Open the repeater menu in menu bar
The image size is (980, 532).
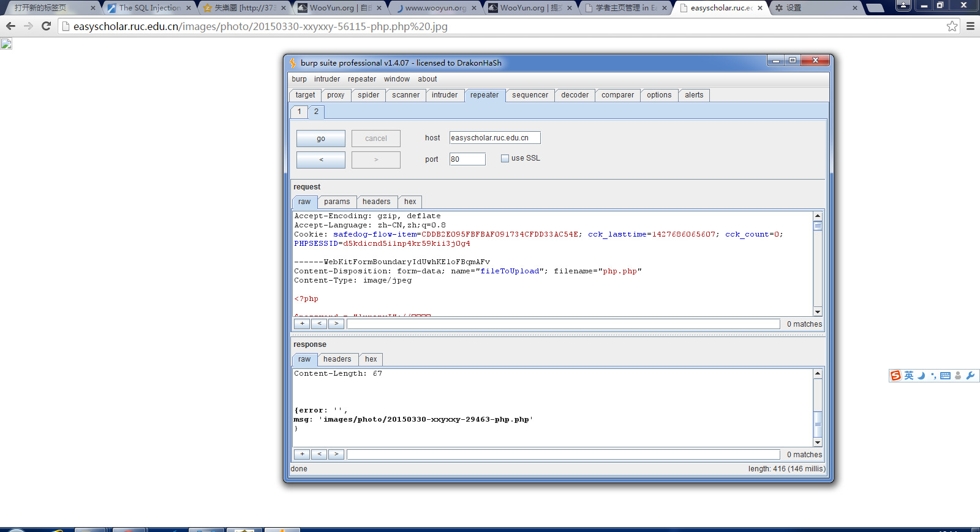point(362,79)
